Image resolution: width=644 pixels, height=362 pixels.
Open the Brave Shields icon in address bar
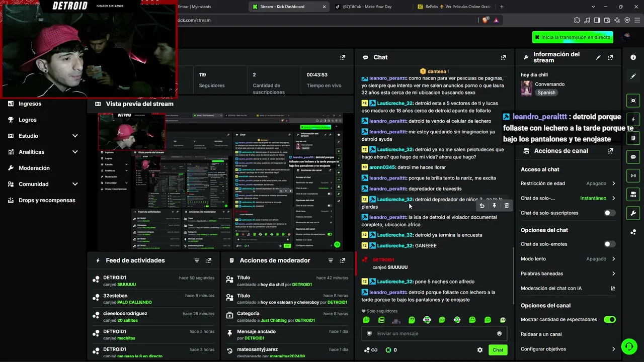pyautogui.click(x=485, y=20)
